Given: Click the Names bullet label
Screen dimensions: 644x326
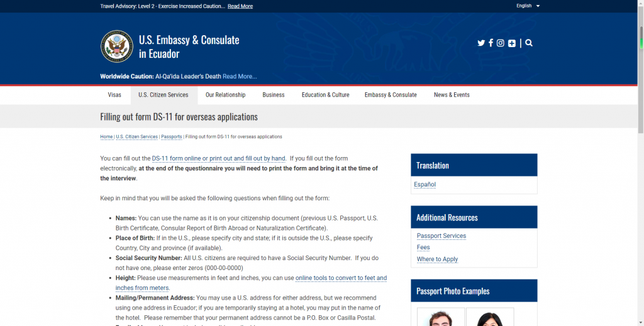Looking at the screenshot, I should (x=126, y=218).
